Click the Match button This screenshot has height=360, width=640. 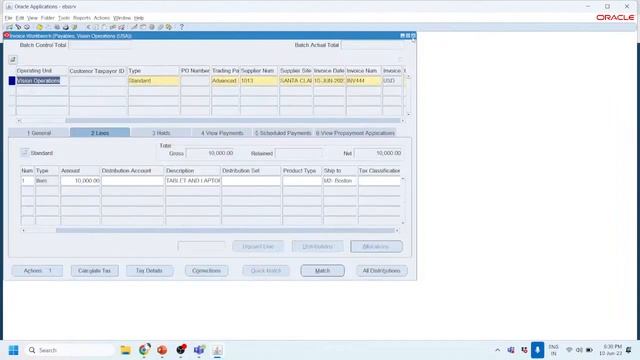click(322, 271)
